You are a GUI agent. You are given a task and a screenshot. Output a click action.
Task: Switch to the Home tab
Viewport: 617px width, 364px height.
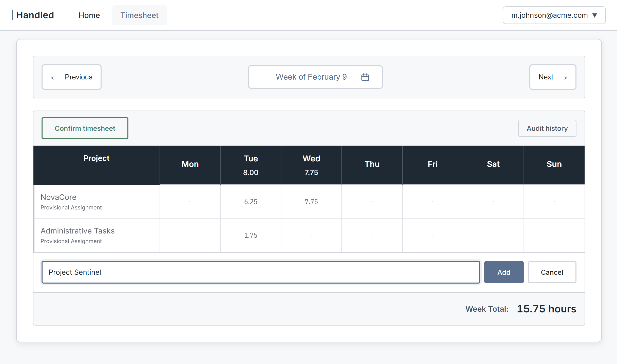coord(89,15)
